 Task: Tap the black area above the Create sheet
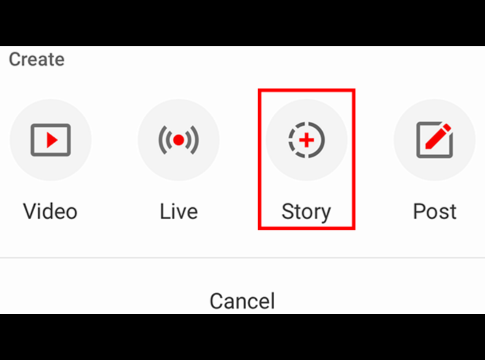242,23
